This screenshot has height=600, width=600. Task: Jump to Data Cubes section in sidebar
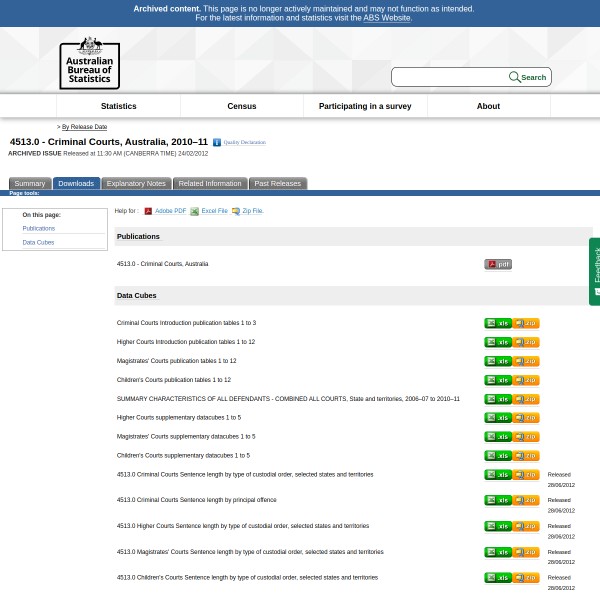(x=38, y=243)
